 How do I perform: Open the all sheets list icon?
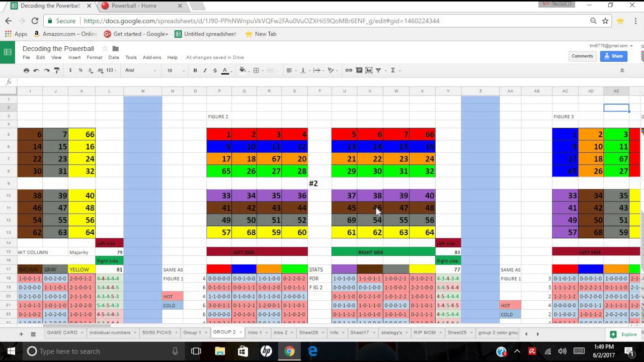click(33, 334)
